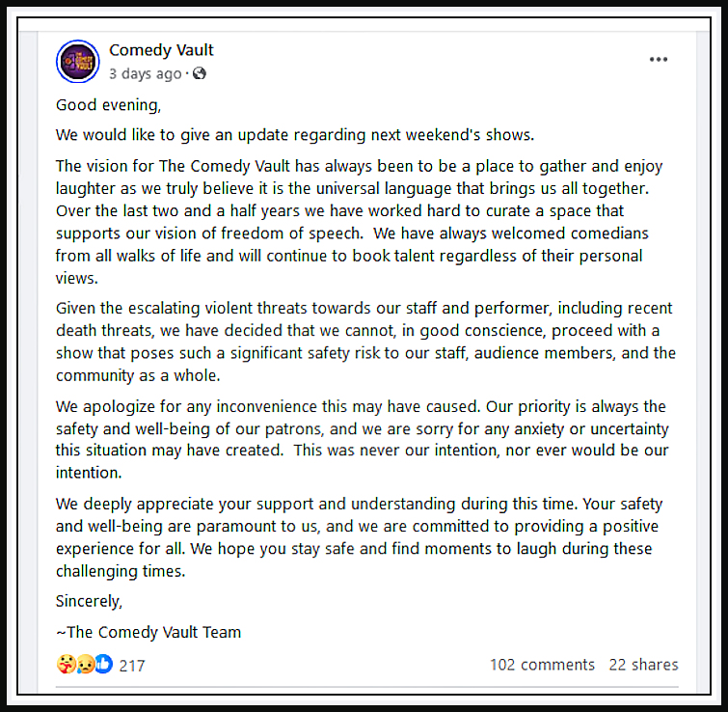728x712 pixels.
Task: Click the paragraph about escalating violent threats
Action: click(x=365, y=342)
